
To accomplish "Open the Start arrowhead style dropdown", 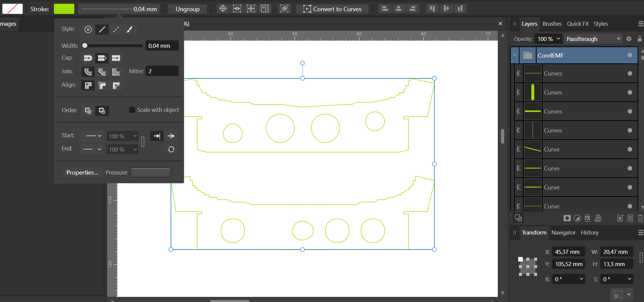I will (x=92, y=136).
